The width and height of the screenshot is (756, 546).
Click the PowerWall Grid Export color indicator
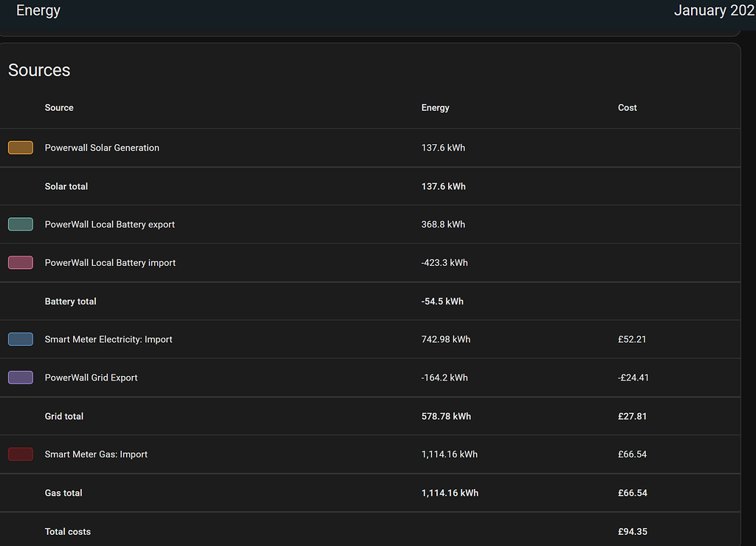(x=20, y=378)
